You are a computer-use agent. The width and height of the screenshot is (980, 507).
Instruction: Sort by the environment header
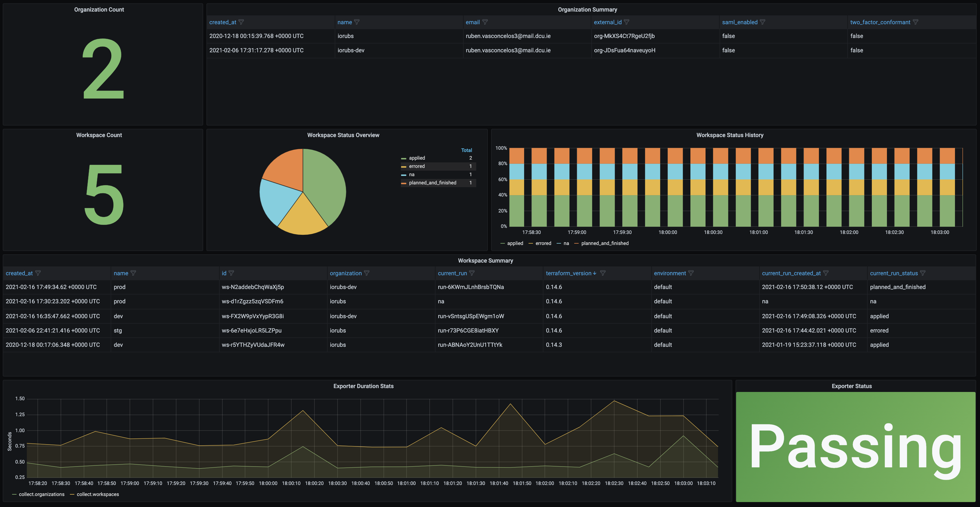click(x=669, y=273)
